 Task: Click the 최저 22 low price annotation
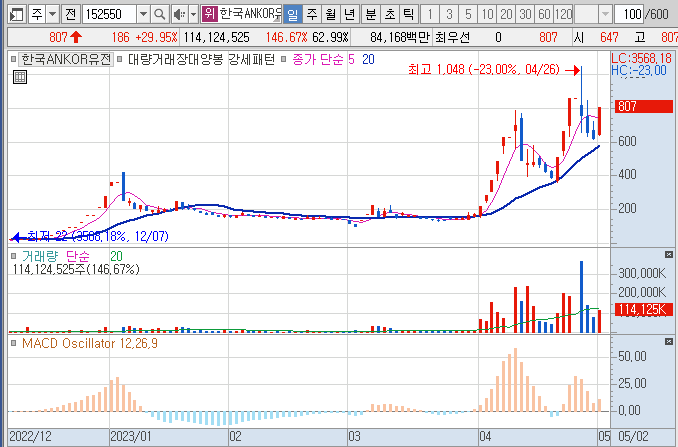click(98, 236)
